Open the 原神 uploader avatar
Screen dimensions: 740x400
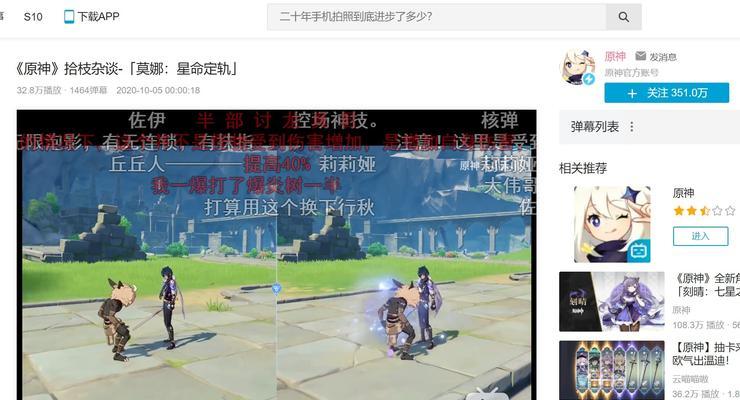pyautogui.click(x=577, y=67)
